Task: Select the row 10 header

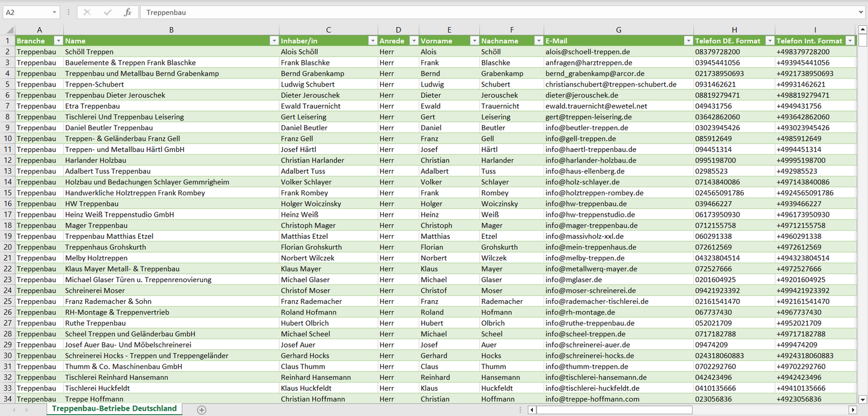Action: (x=7, y=139)
